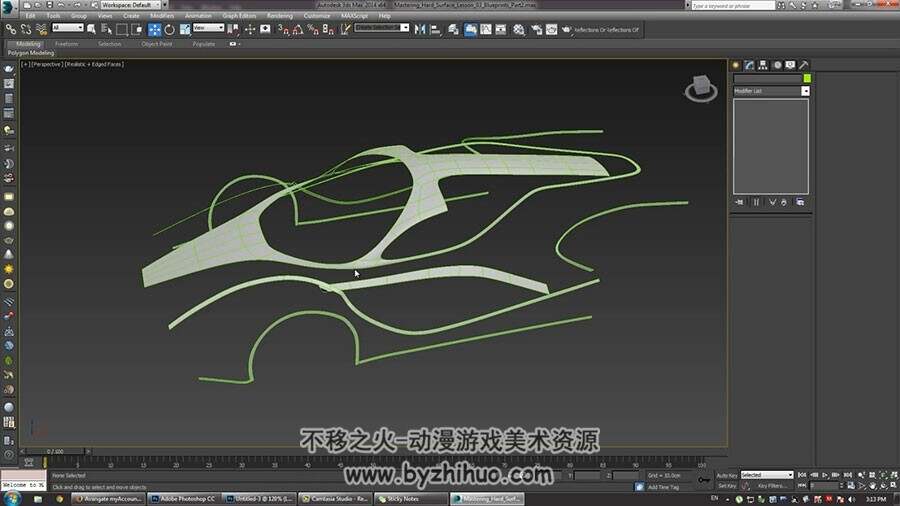Toggle the Set Key mode button
This screenshot has width=900, height=506.
point(727,486)
